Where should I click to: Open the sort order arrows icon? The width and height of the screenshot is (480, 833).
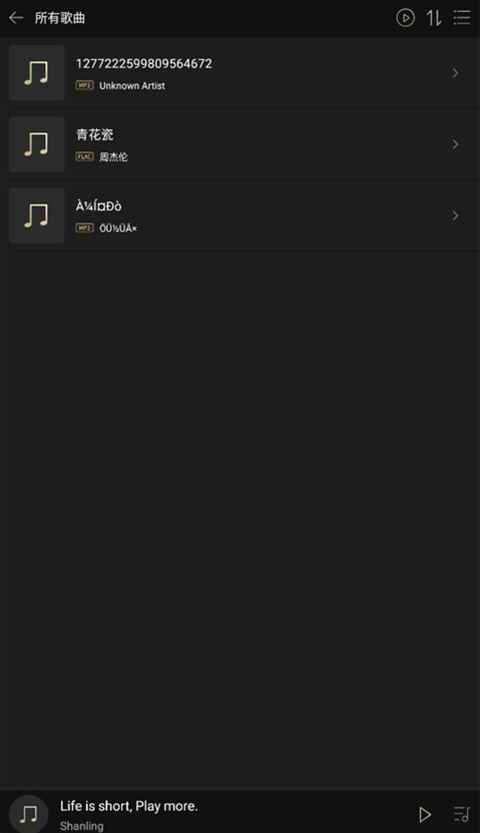coord(434,18)
